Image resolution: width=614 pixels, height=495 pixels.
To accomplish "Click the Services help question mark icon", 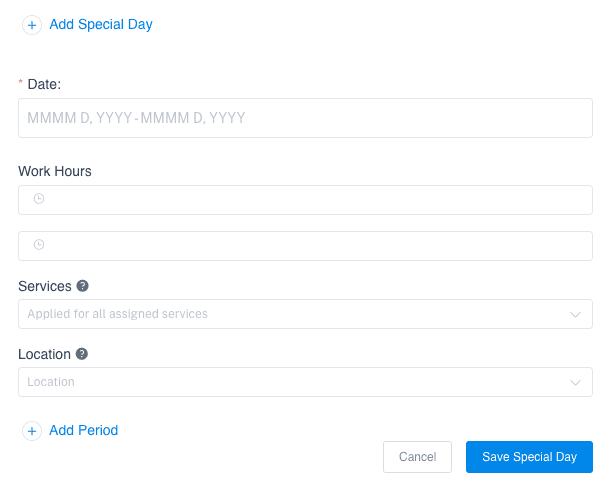I will [x=82, y=286].
